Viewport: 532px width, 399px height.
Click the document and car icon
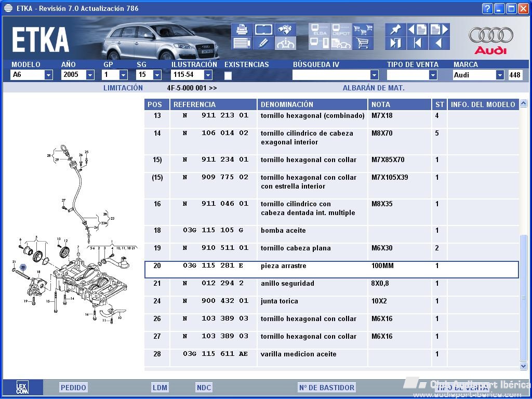pyautogui.click(x=341, y=43)
